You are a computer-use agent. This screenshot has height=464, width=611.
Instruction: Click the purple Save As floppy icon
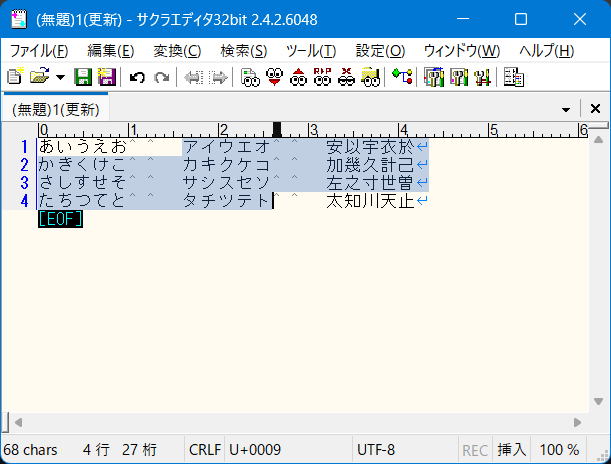click(x=107, y=77)
